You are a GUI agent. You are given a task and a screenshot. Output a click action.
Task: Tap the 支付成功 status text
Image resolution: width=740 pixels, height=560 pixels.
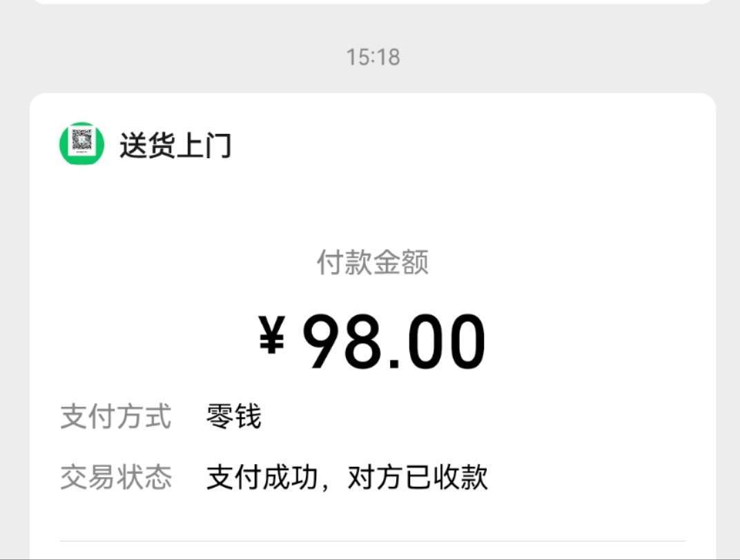[262, 478]
